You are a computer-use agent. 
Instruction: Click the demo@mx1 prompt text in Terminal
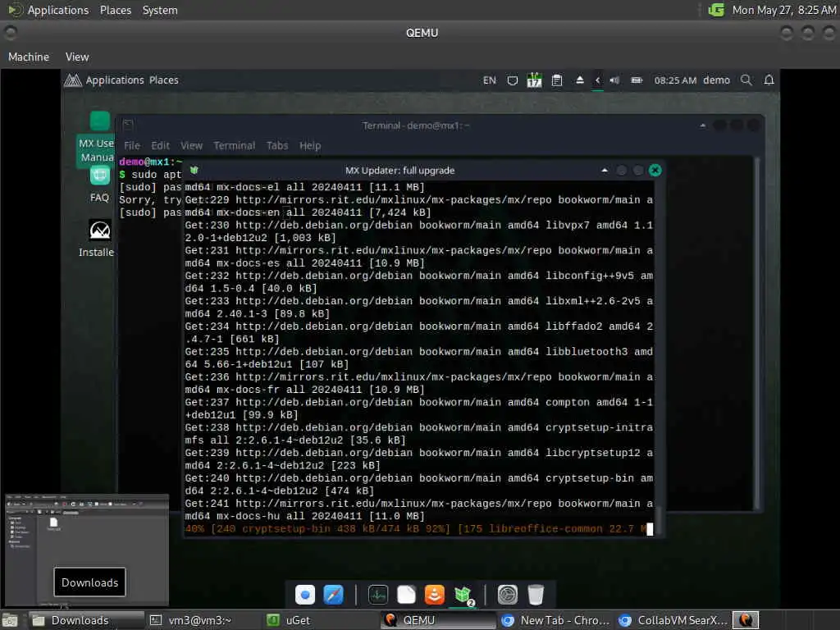pos(151,162)
